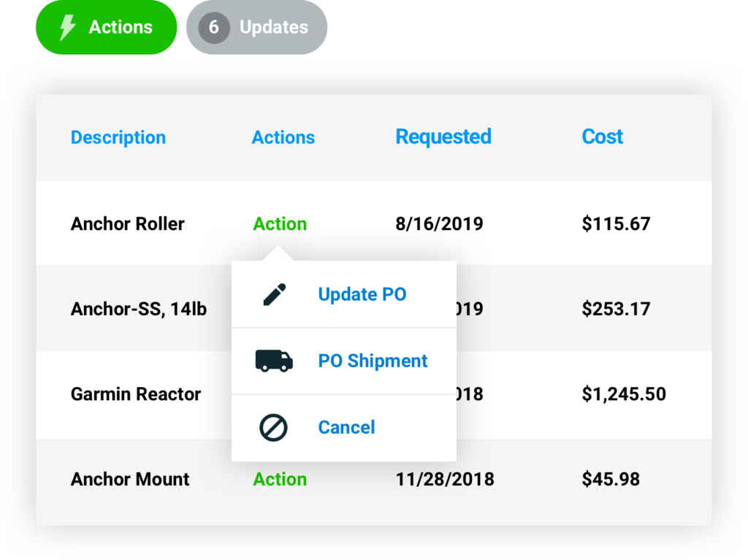Select PO Shipment menu entry
The image size is (748, 560).
coord(373,361)
